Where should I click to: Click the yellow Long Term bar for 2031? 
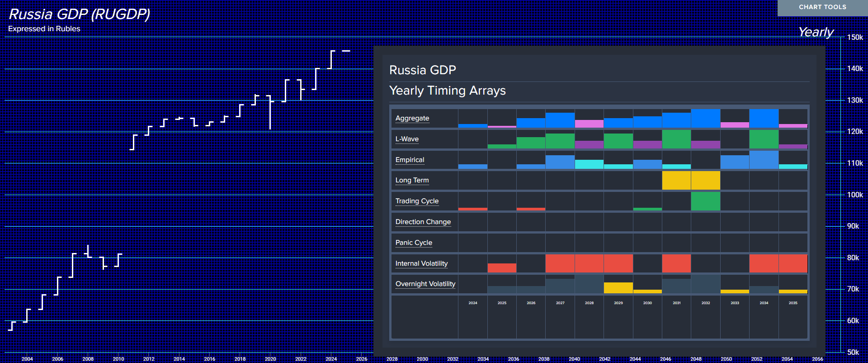pos(676,180)
